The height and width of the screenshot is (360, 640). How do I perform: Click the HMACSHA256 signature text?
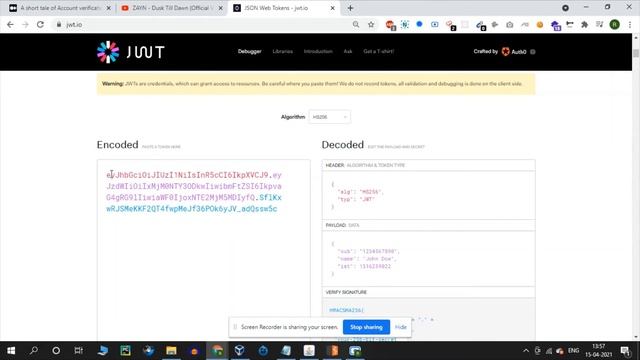347,310
